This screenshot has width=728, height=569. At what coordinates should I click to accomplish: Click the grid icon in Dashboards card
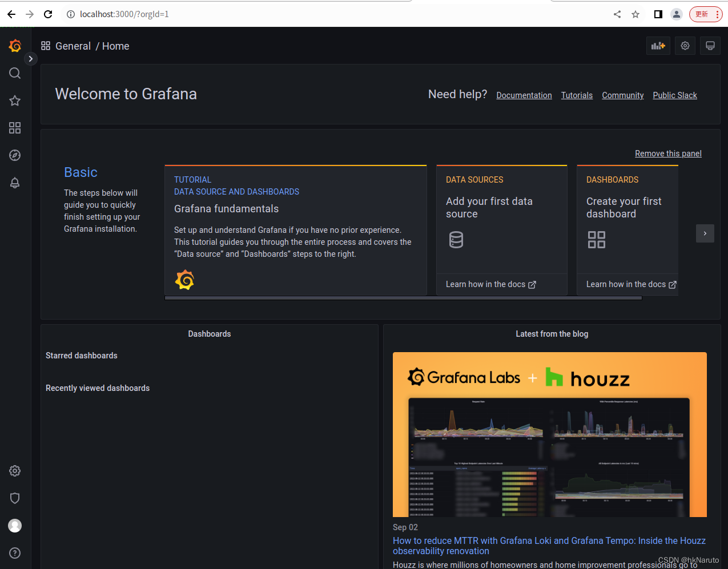[x=597, y=240]
